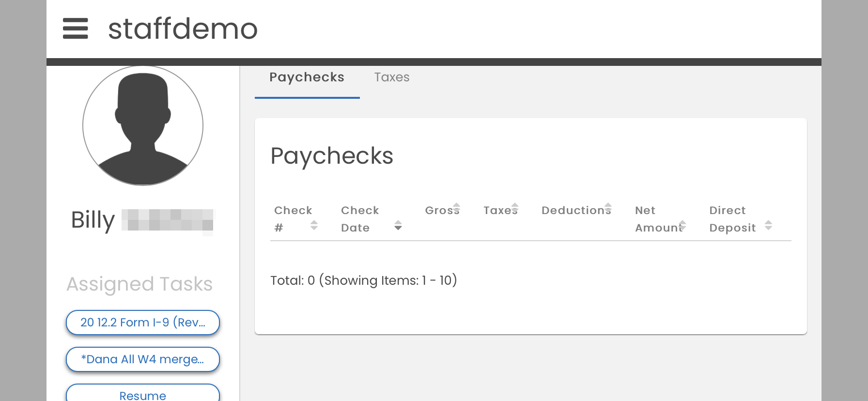Click sort arrows next to Check #

click(x=314, y=225)
